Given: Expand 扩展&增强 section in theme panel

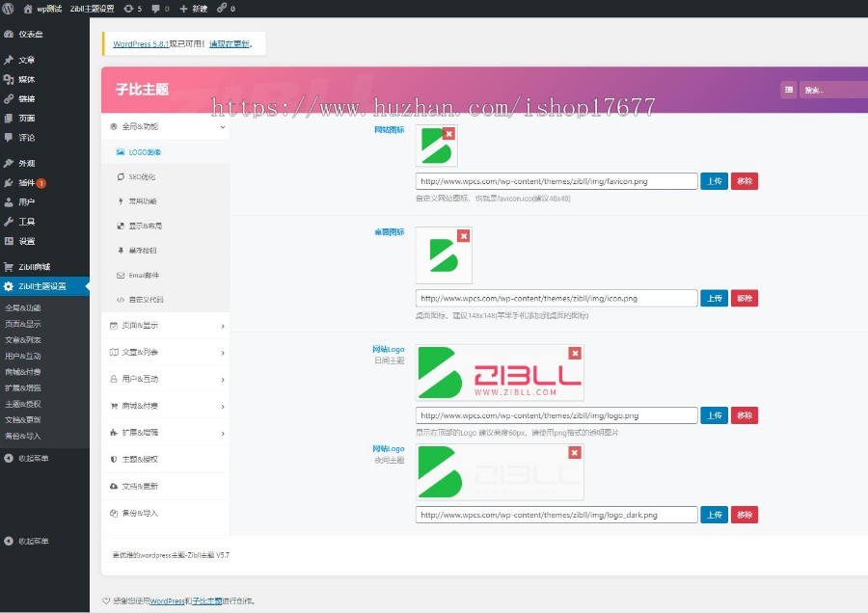Looking at the screenshot, I should pyautogui.click(x=166, y=432).
